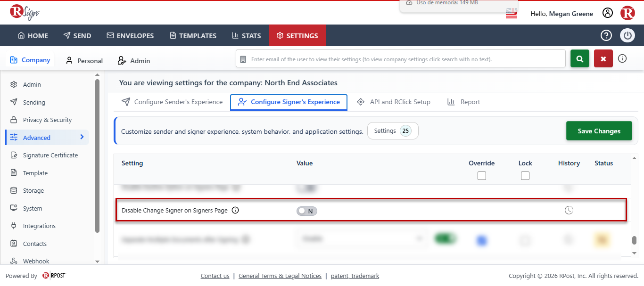
Task: Open the TEMPLATES menu item
Action: pyautogui.click(x=193, y=36)
